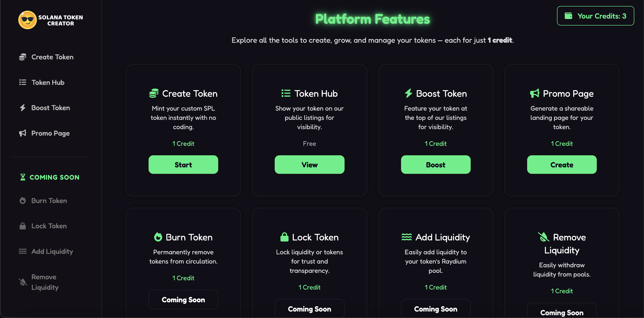The image size is (644, 318).
Task: Click the sunglasses emoji logo
Action: pyautogui.click(x=27, y=20)
